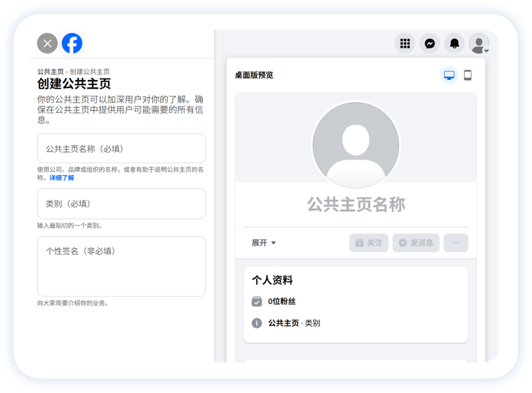
Task: Click the Facebook logo icon
Action: 72,44
